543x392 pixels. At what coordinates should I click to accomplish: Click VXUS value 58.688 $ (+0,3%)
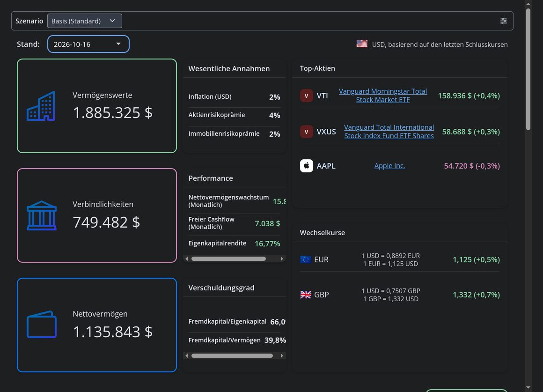click(x=471, y=132)
